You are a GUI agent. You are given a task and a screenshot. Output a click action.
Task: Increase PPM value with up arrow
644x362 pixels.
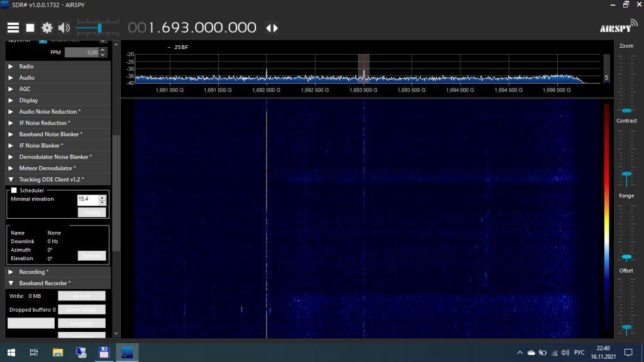pyautogui.click(x=103, y=50)
